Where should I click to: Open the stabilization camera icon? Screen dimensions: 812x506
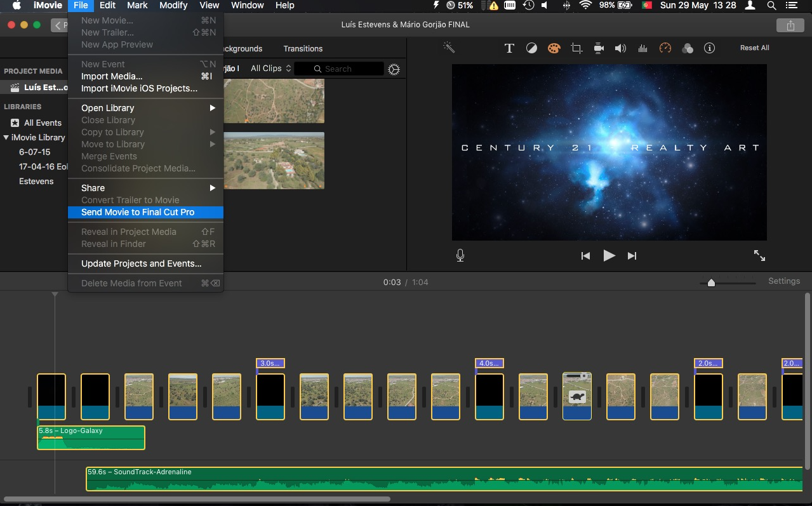click(x=599, y=48)
